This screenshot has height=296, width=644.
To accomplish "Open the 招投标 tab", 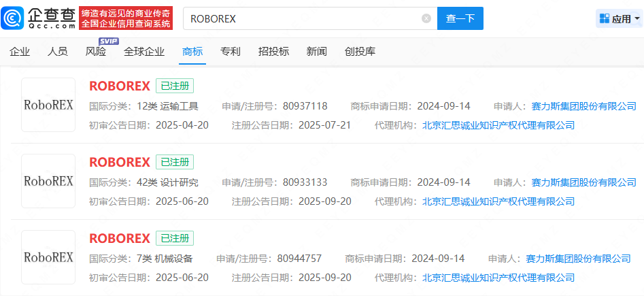I will [273, 52].
